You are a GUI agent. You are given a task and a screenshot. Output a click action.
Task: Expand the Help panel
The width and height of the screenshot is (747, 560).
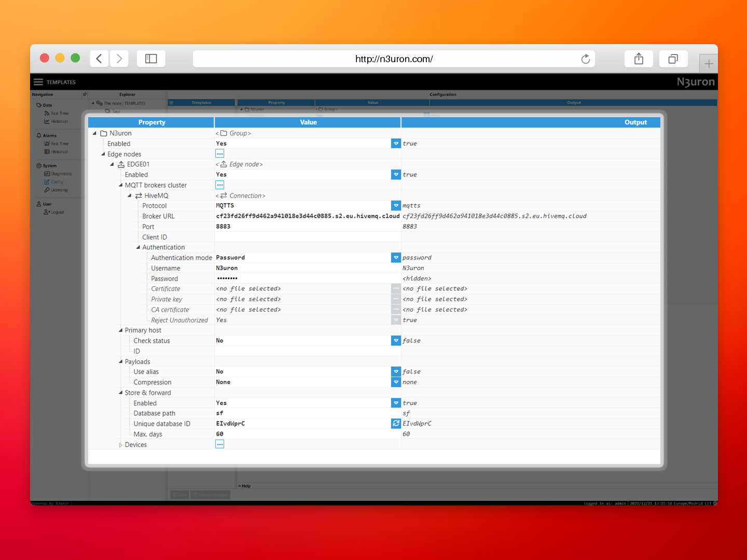244,486
